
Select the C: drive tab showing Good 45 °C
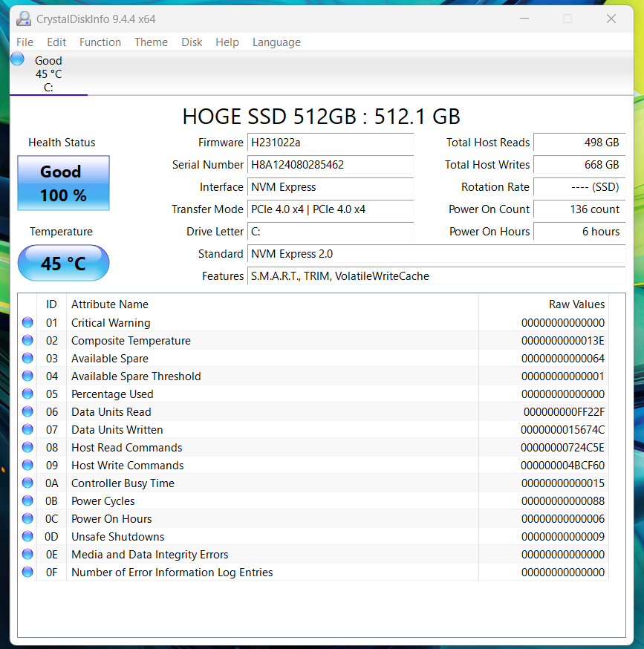pos(49,74)
